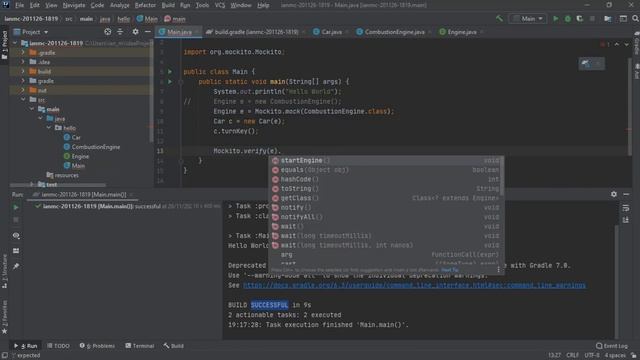
Task: Expand the .gradle folder
Action: coord(23,53)
